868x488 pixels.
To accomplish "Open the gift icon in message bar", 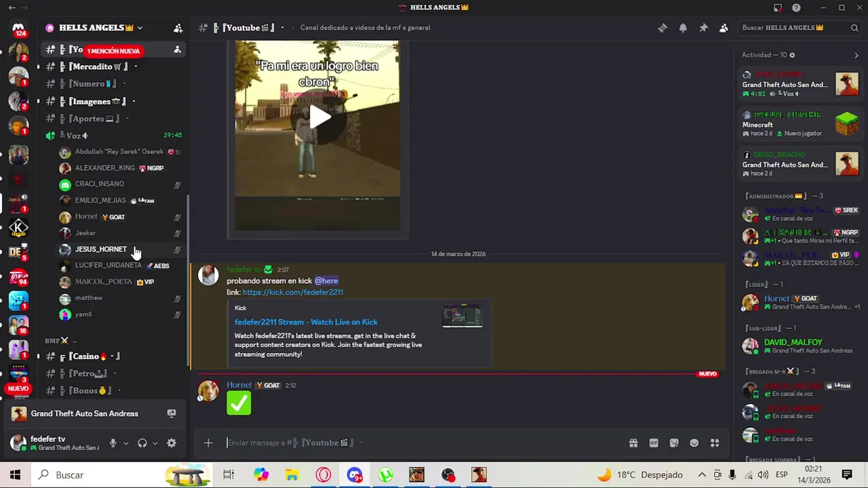I will pos(633,443).
